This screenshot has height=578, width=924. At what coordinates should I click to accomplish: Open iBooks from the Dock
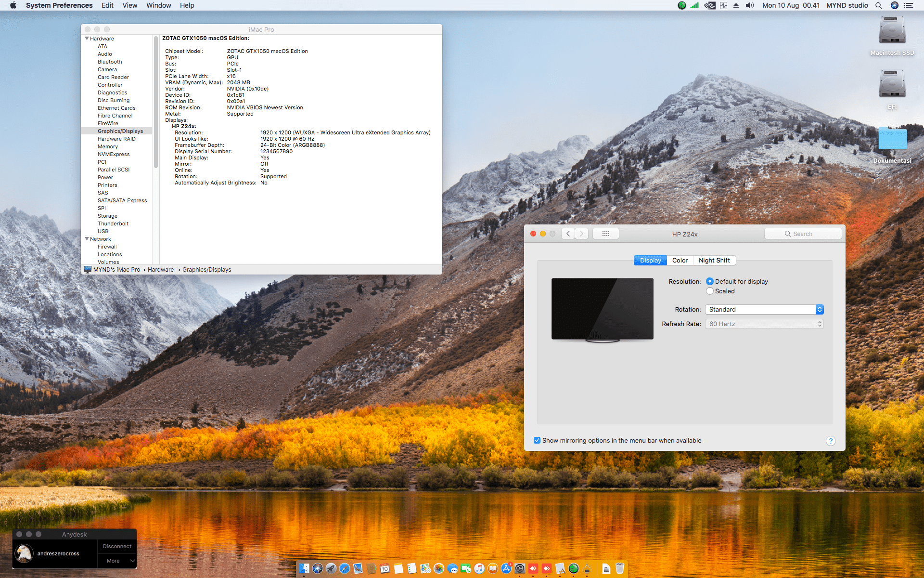493,568
